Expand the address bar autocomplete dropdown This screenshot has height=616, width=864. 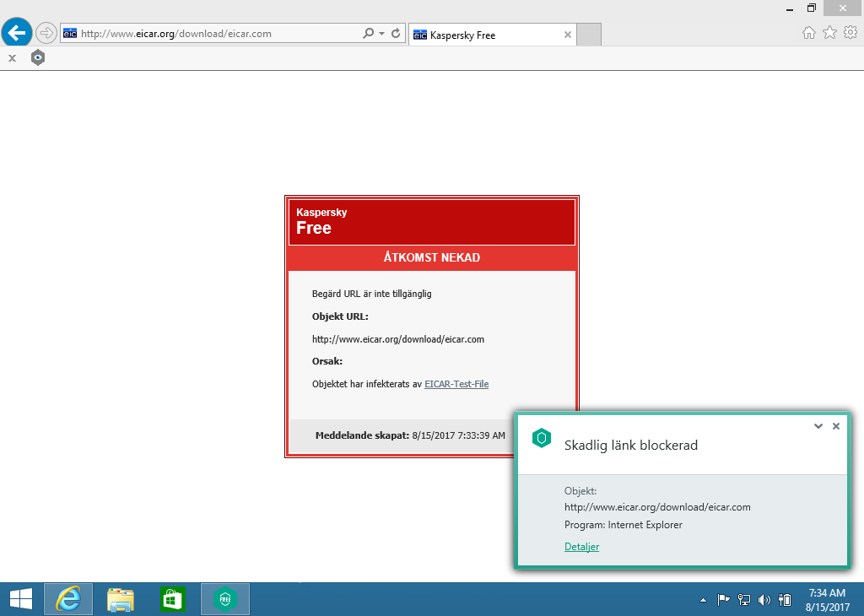tap(382, 34)
